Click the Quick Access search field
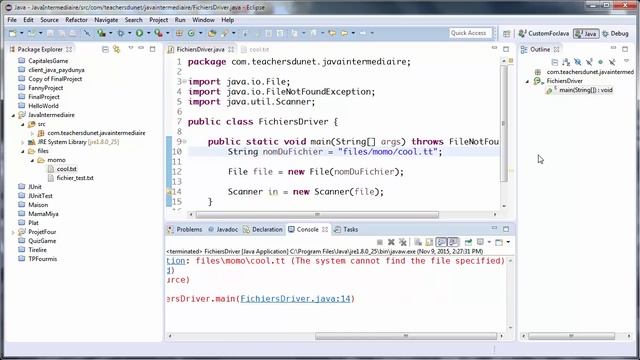 [469, 33]
